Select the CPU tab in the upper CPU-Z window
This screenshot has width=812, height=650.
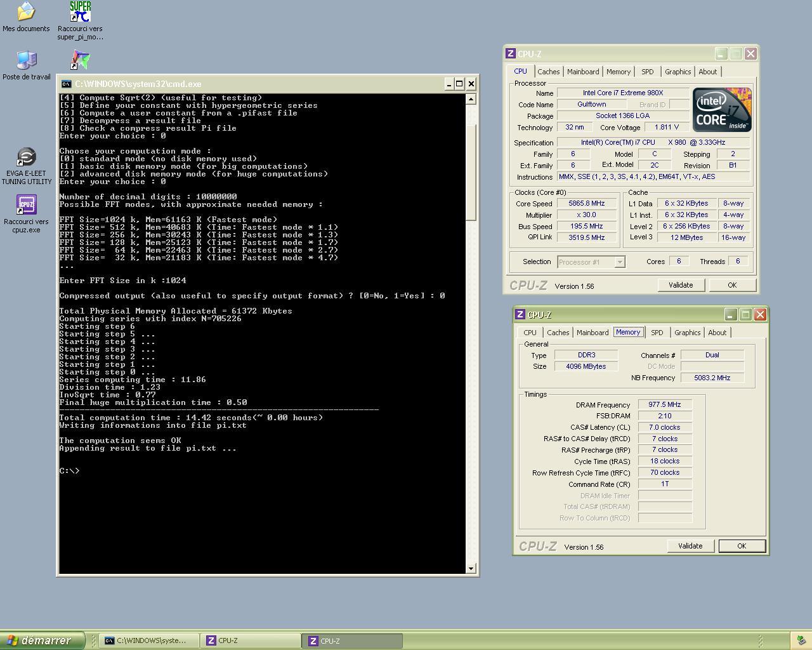[520, 71]
